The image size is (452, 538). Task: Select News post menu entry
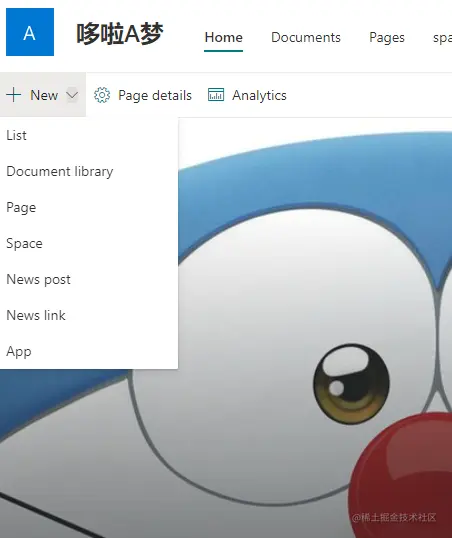pos(89,279)
